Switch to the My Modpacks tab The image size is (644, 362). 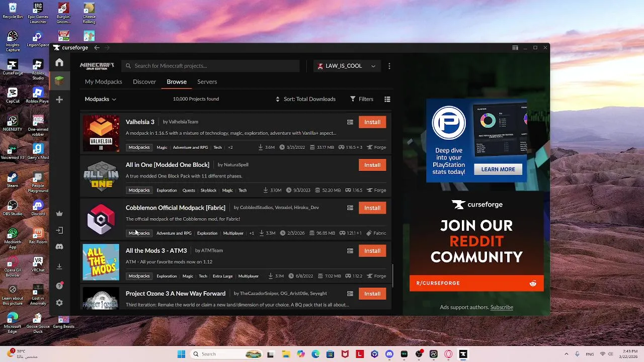pyautogui.click(x=103, y=81)
